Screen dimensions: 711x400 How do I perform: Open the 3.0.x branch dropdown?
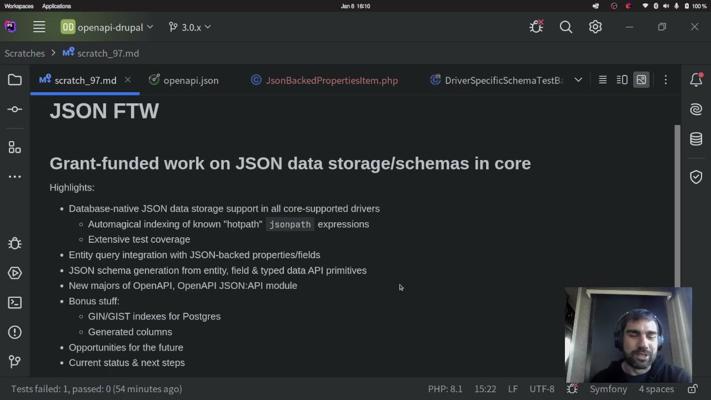coord(190,27)
